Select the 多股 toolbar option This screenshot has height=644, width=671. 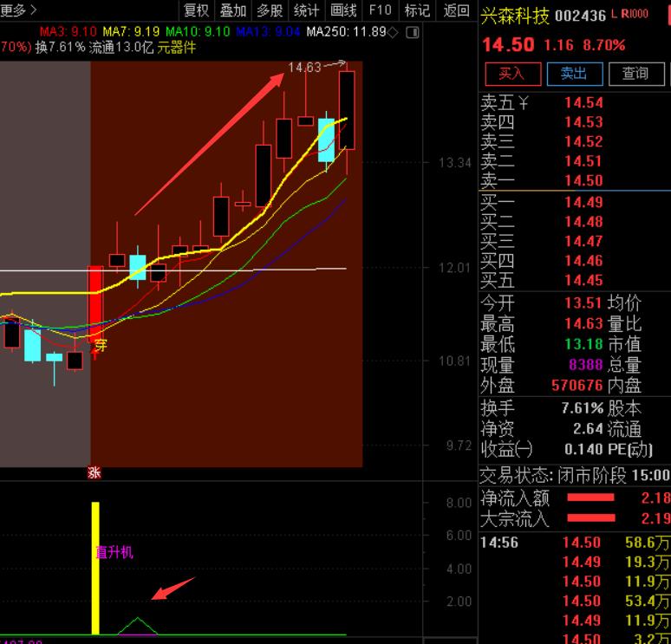tap(270, 10)
